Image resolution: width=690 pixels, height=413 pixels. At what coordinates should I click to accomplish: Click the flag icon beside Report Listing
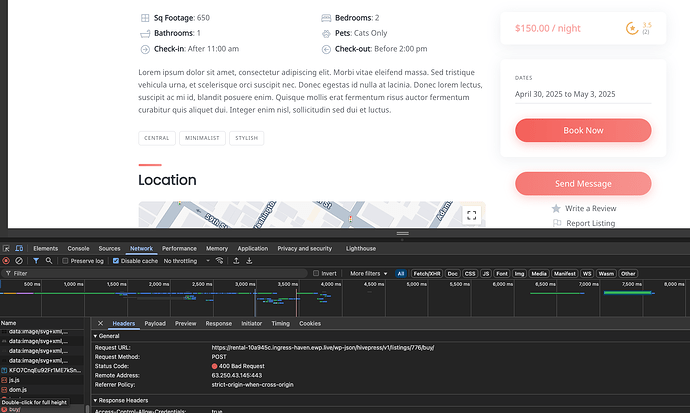[557, 223]
